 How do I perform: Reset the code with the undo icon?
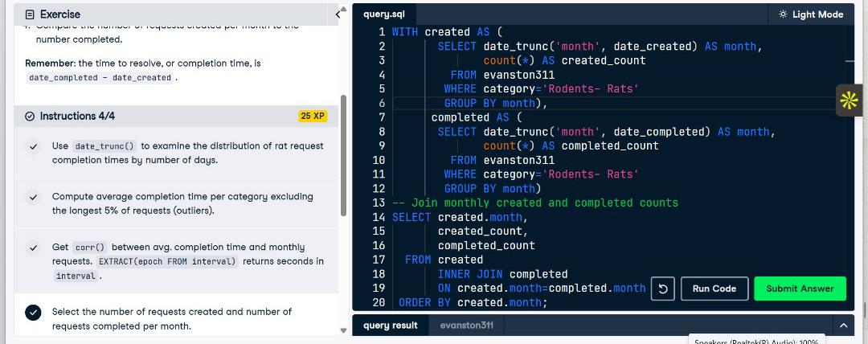point(662,289)
